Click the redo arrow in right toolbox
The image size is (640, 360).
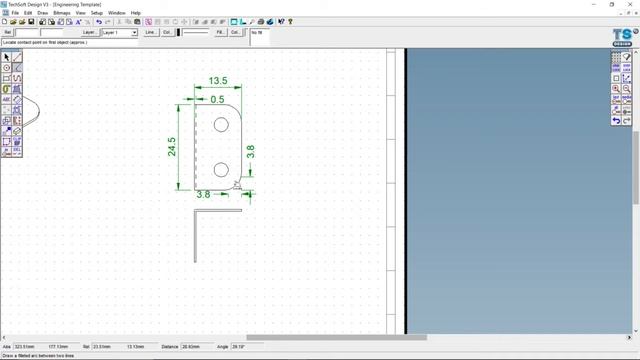click(627, 120)
